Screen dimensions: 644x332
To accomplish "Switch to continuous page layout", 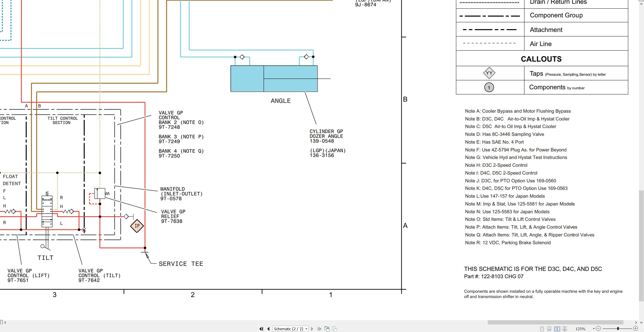I will click(549, 329).
